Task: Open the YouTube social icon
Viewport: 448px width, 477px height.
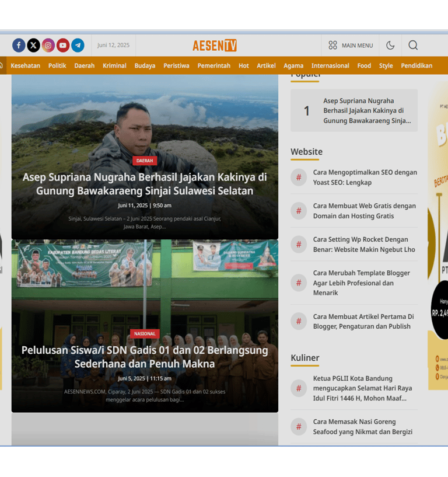Action: point(63,46)
